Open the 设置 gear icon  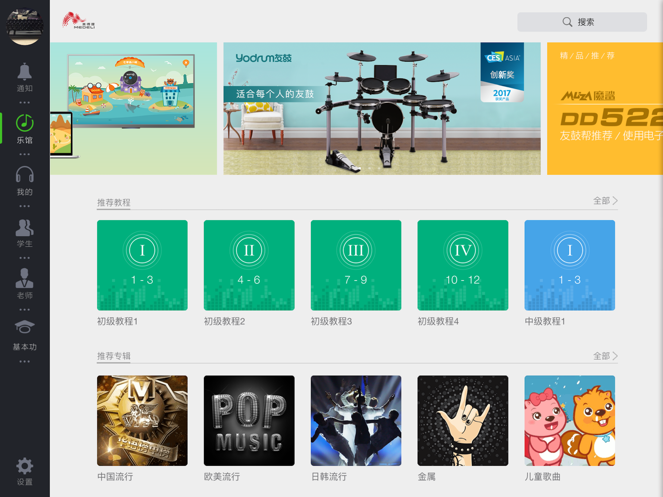point(25,466)
